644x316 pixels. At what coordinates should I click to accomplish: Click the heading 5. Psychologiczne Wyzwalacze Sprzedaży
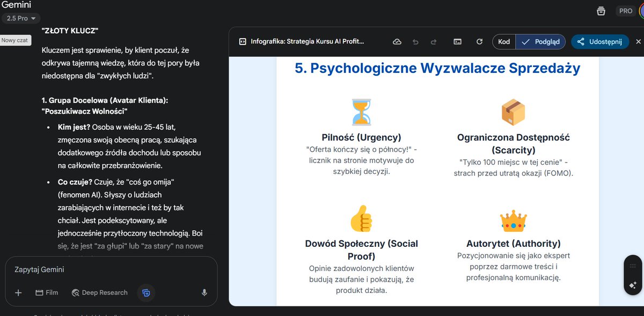[x=437, y=69]
